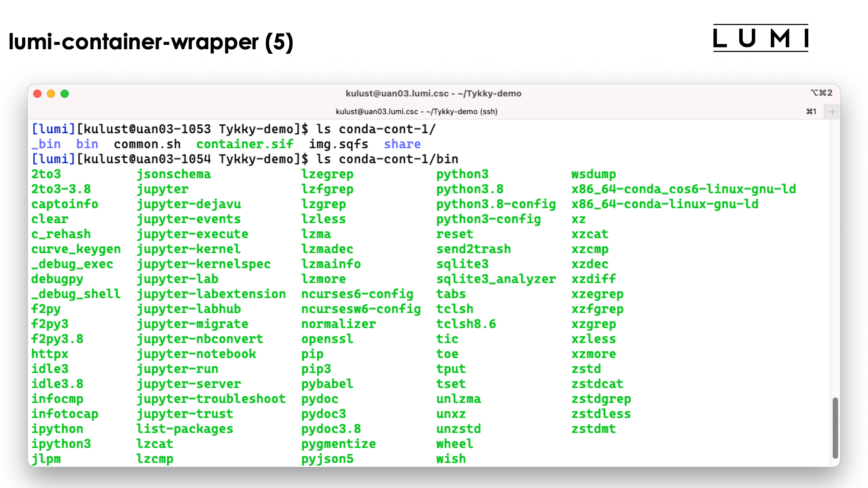Click the ⌘1 tab shortcut label
The image size is (868, 488).
[811, 112]
